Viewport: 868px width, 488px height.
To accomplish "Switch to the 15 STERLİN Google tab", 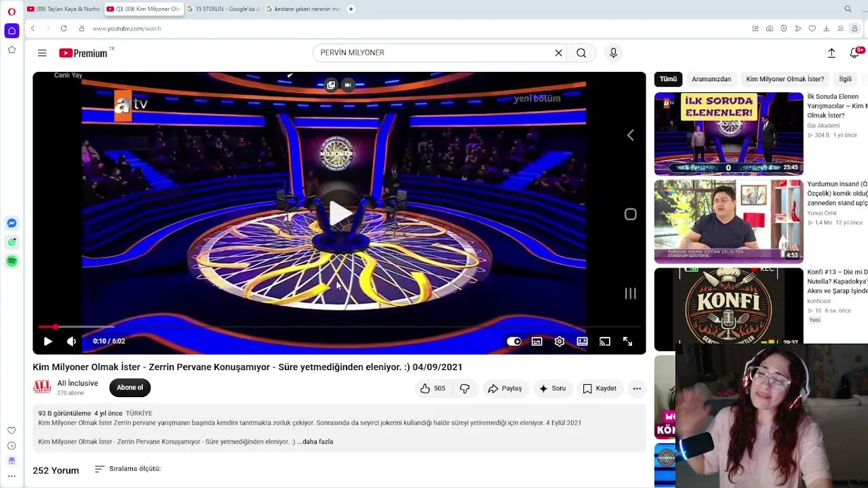I will (x=222, y=9).
